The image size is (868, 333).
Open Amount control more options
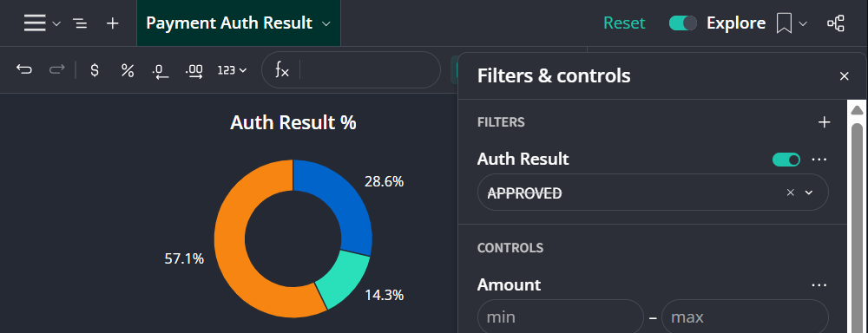[x=819, y=285]
